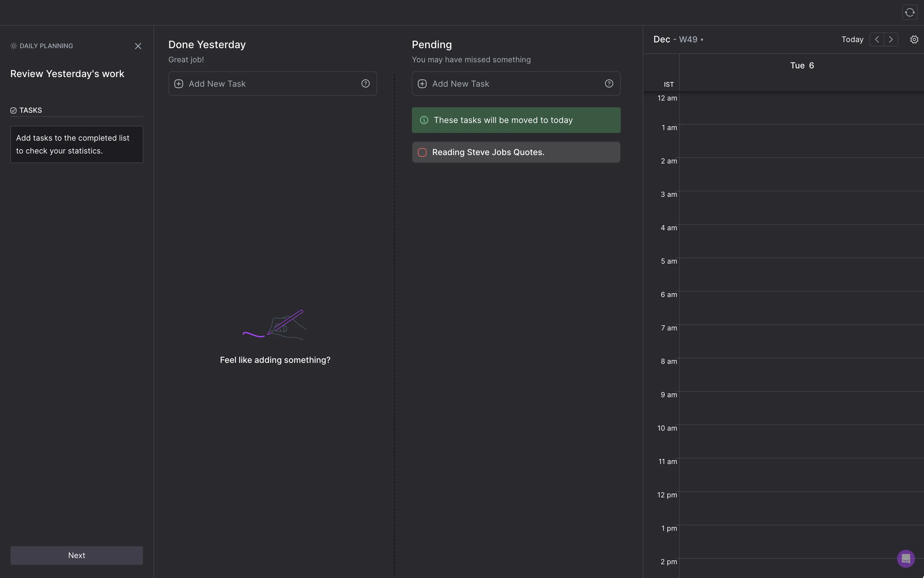Open help icon in Done Yesterday task field
The height and width of the screenshot is (578, 924).
pos(366,83)
